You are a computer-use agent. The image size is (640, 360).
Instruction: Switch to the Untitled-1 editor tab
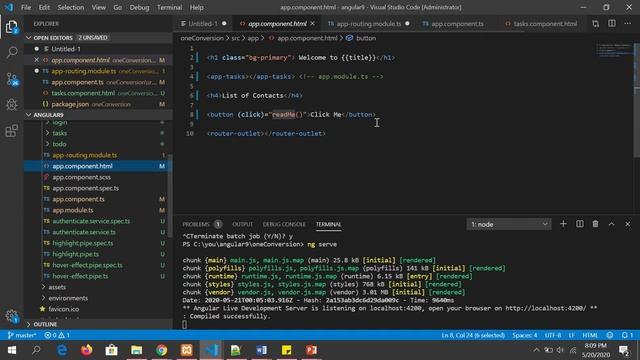(x=203, y=24)
